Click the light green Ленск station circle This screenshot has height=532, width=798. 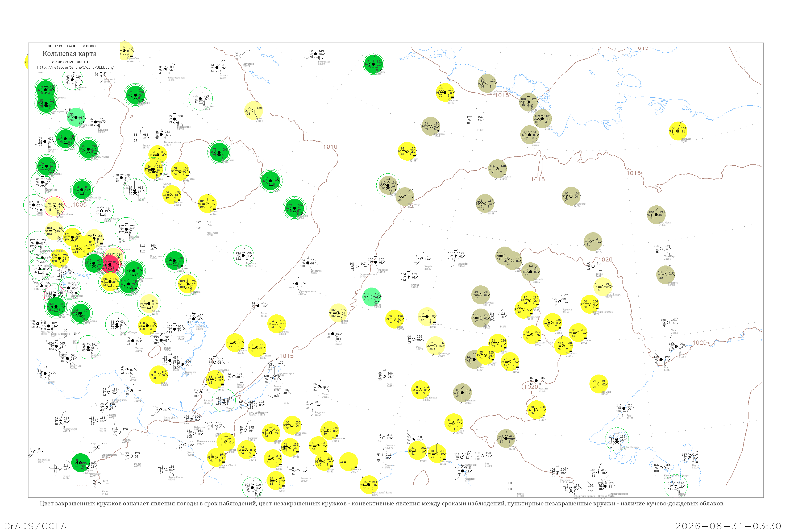click(x=372, y=297)
